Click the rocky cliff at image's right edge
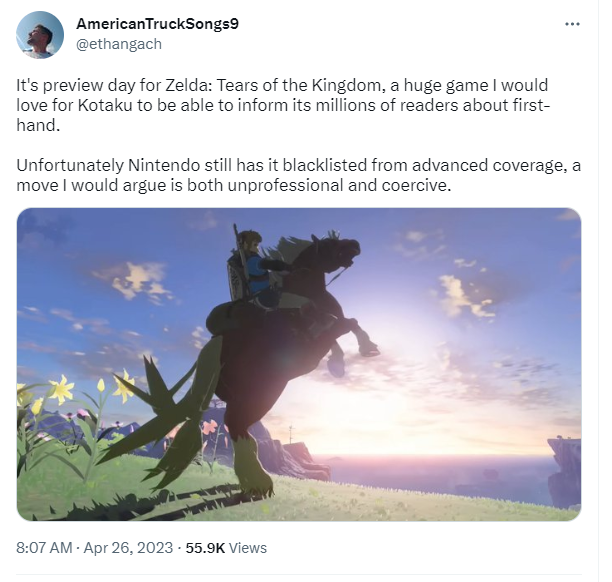 565,472
